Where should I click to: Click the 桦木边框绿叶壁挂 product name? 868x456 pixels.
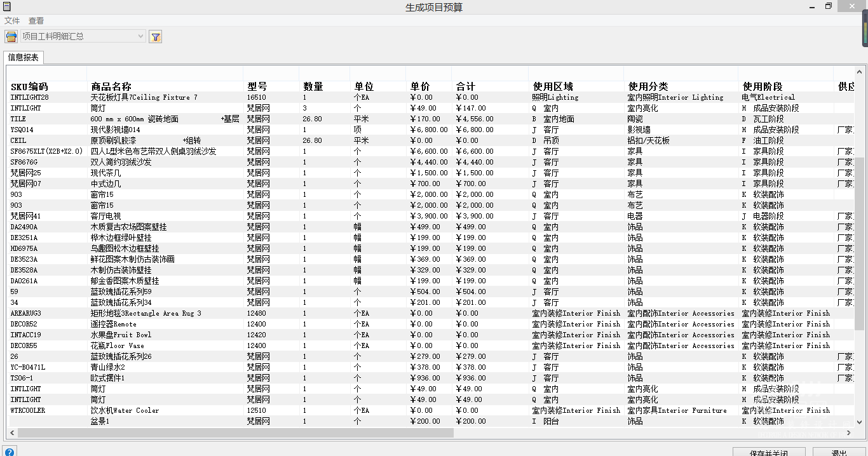(121, 238)
